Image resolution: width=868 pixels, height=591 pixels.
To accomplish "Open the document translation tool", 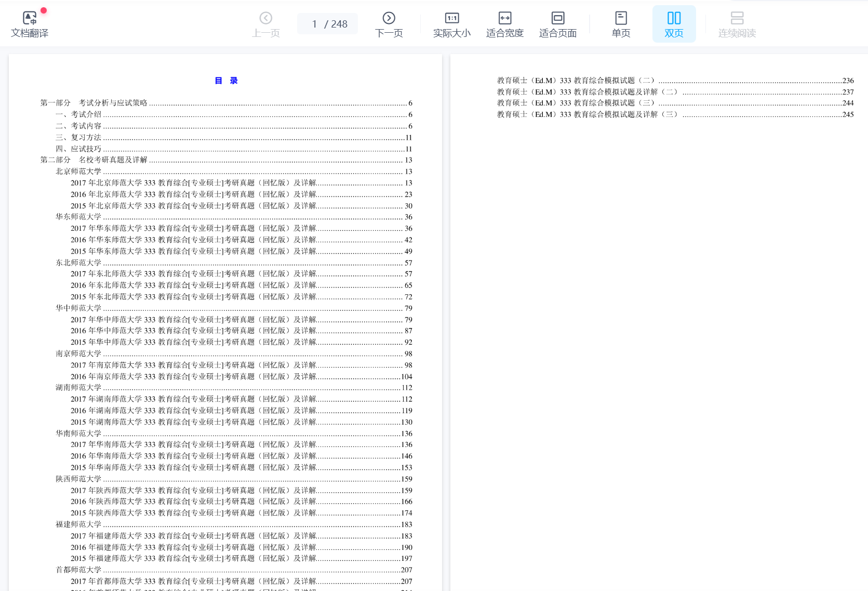I will coord(30,24).
